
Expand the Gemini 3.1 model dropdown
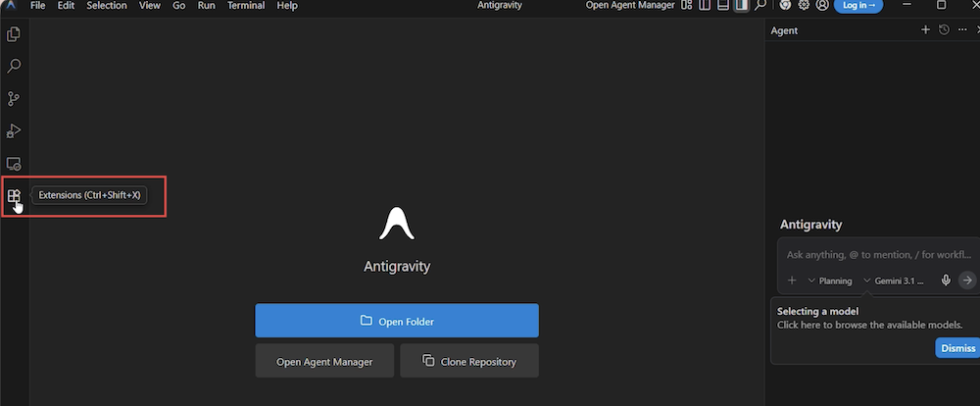tap(896, 280)
